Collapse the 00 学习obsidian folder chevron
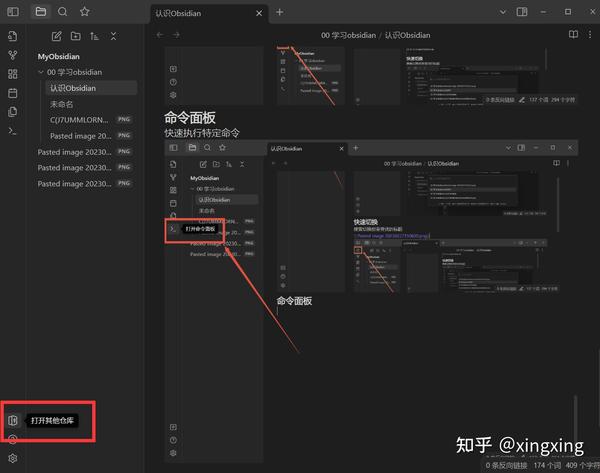 [41, 72]
